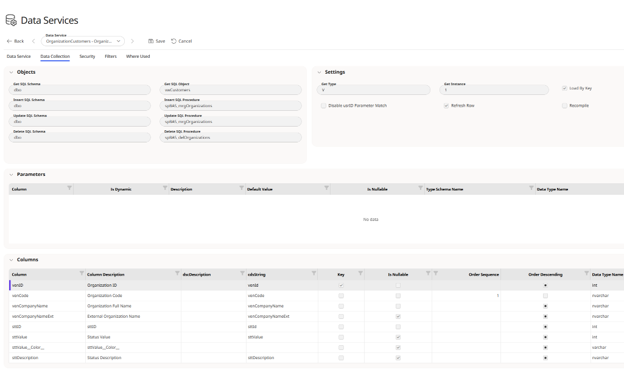Collapse the Objects section
This screenshot has height=378, width=624.
pyautogui.click(x=11, y=72)
